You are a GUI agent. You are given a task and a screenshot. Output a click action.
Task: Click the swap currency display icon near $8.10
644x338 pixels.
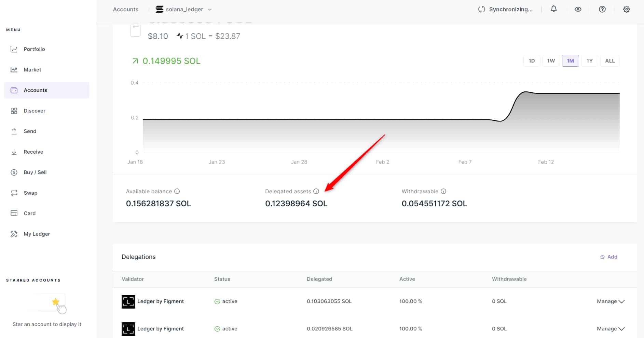click(x=135, y=29)
